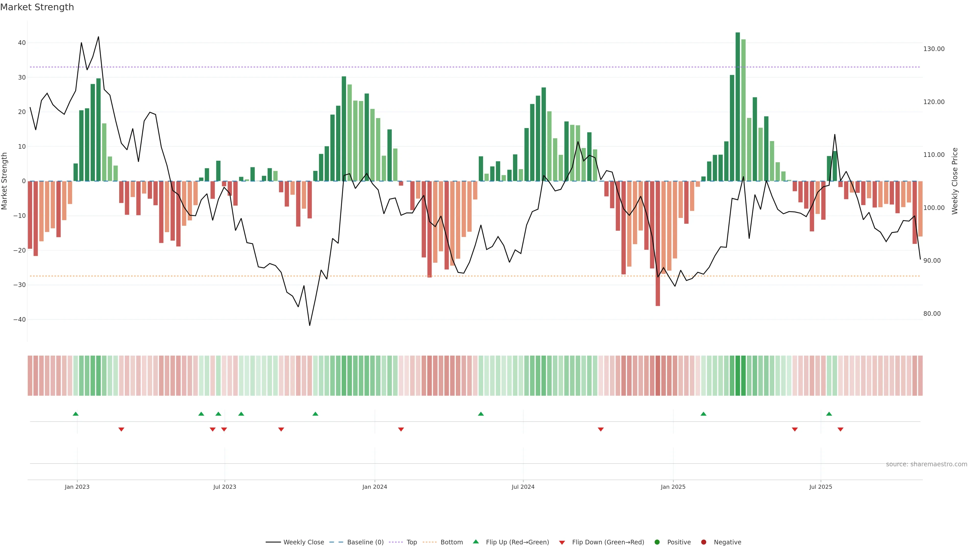Click the tallest green bar near 43

click(x=738, y=106)
